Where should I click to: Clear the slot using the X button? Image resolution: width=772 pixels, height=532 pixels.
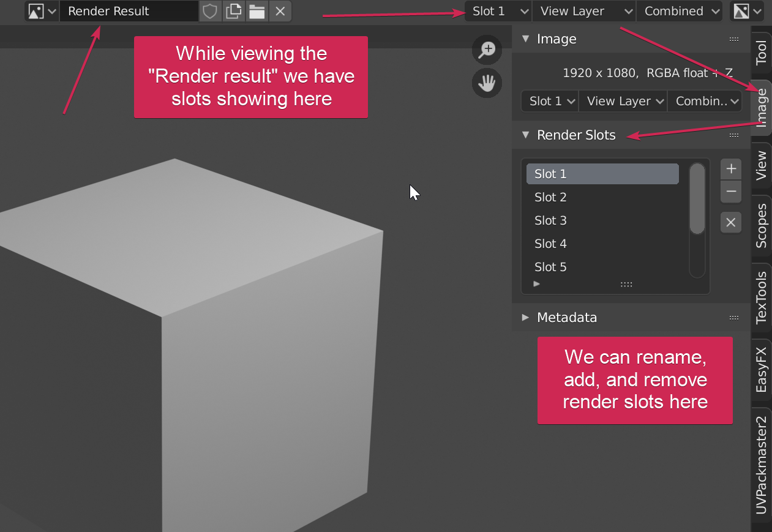click(x=730, y=222)
